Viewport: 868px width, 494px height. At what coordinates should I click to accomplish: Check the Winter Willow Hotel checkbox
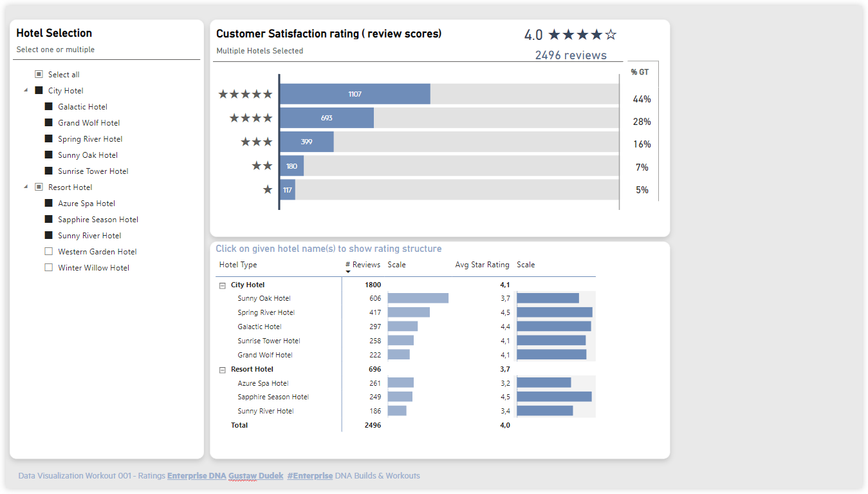click(x=48, y=267)
